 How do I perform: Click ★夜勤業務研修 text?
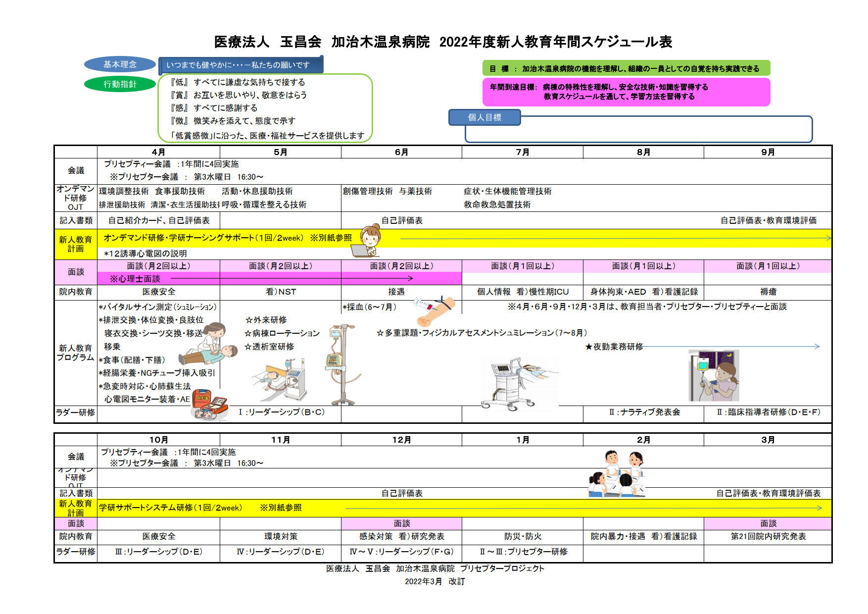pyautogui.click(x=614, y=347)
